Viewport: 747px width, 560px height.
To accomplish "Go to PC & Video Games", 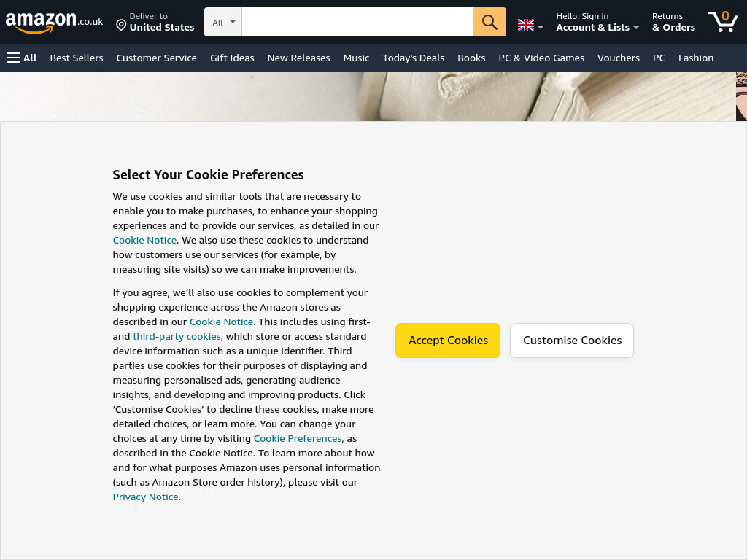I will (x=541, y=58).
